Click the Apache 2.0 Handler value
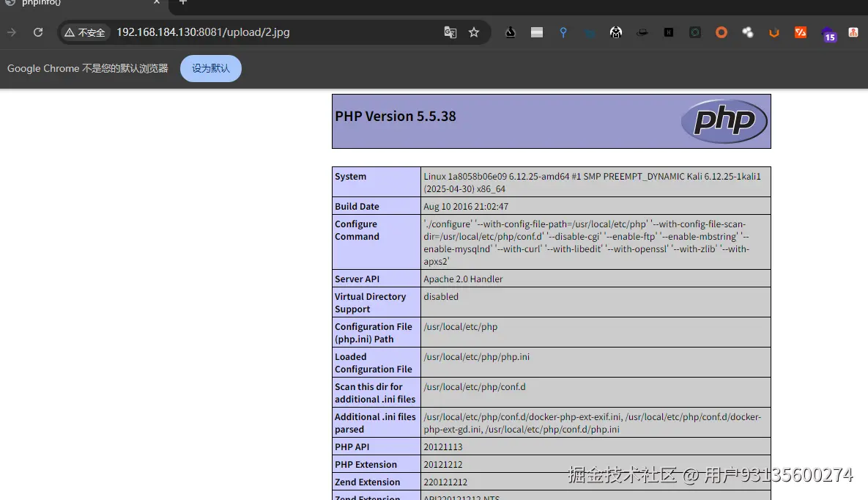 coord(463,279)
